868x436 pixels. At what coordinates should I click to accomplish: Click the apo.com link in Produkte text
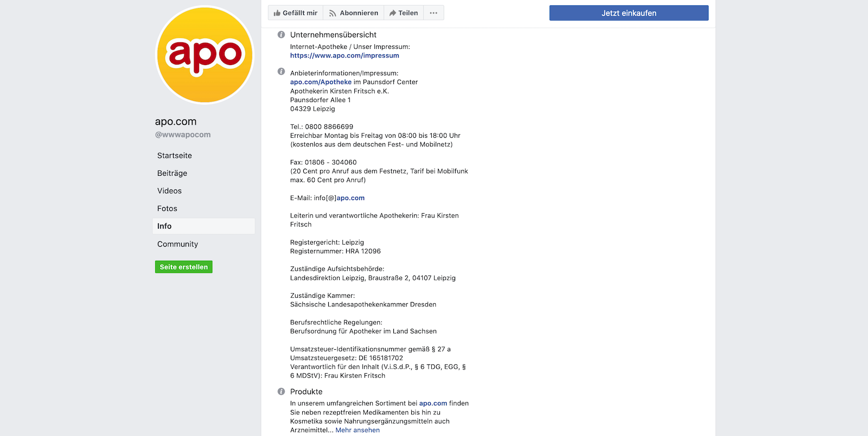[x=433, y=403]
